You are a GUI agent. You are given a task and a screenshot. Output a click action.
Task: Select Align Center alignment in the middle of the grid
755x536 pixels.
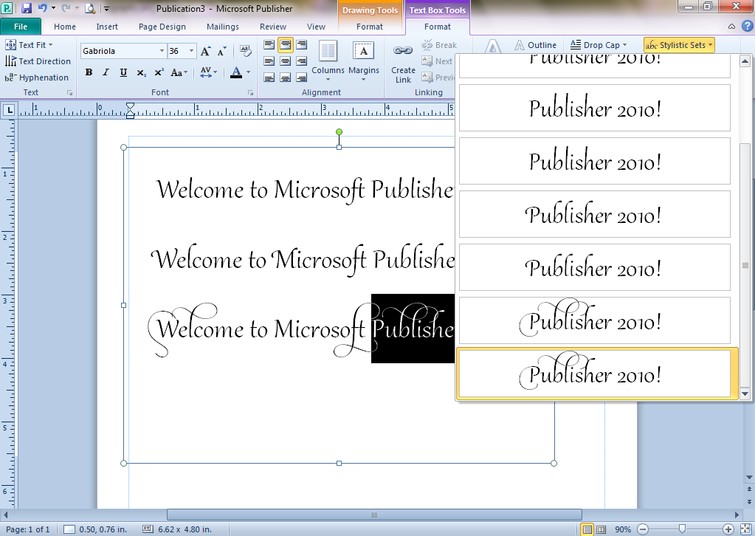pyautogui.click(x=286, y=61)
